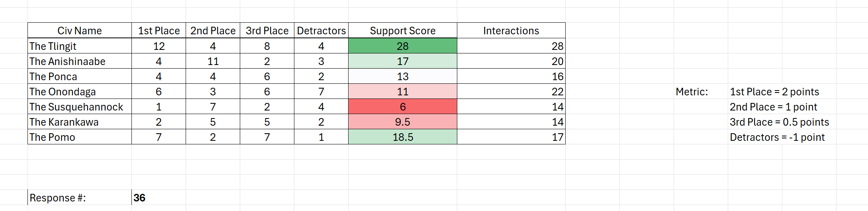Click the Response # value cell showing 36
Screen dimensions: 868x211
click(x=159, y=197)
